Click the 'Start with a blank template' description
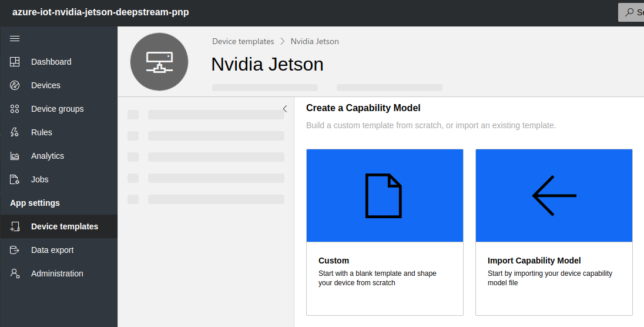 click(x=377, y=278)
